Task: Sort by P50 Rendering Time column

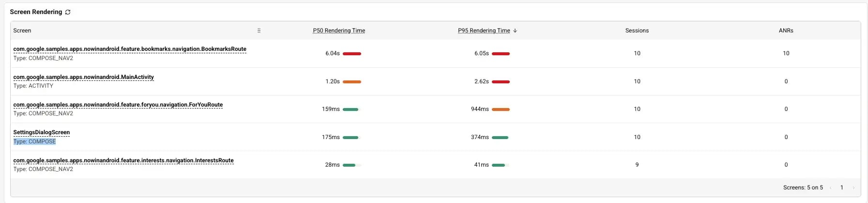Action: (339, 31)
